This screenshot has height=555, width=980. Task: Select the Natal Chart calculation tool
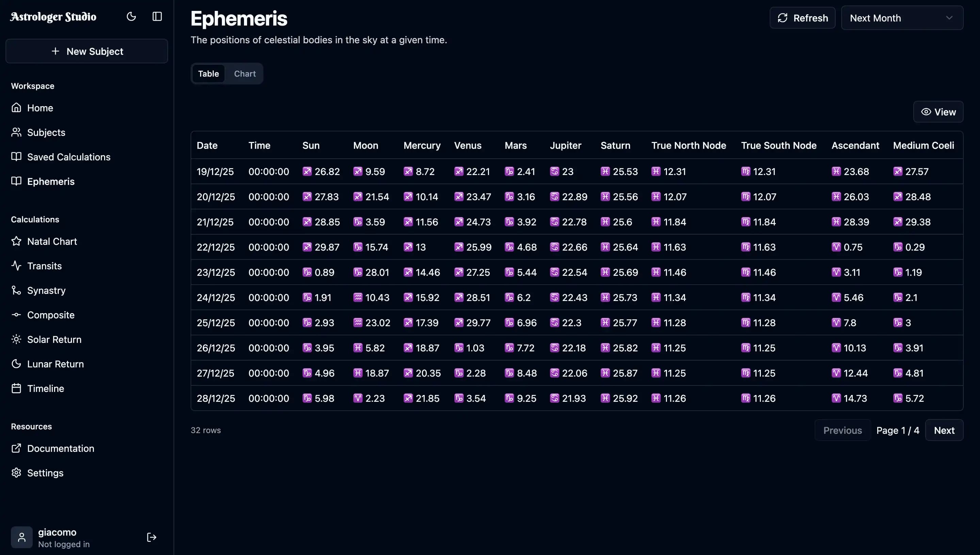coord(52,241)
